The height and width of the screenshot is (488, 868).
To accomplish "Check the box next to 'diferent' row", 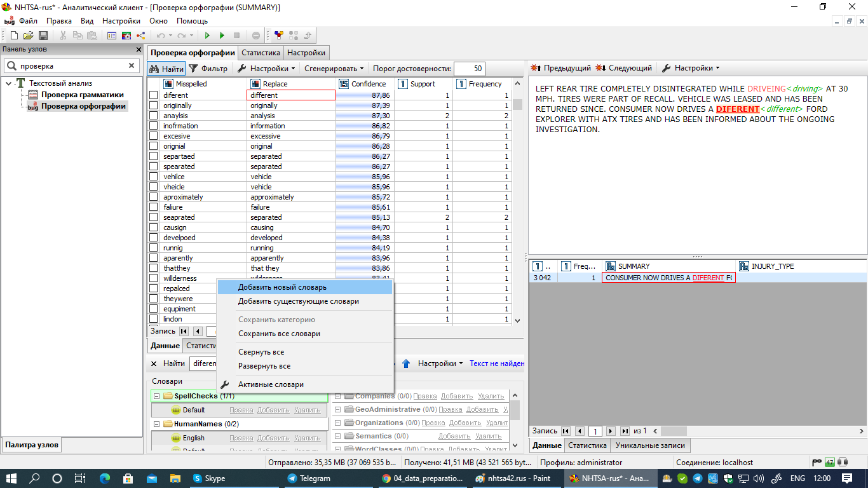I will pyautogui.click(x=153, y=95).
